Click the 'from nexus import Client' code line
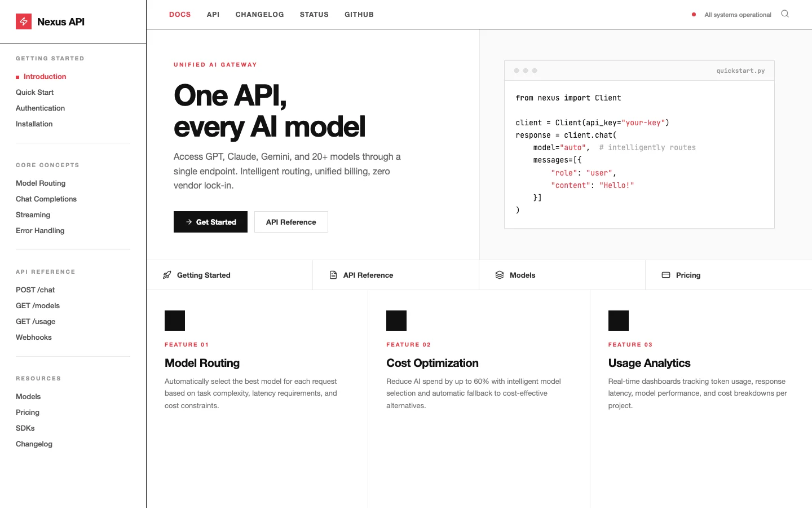This screenshot has width=812, height=508. coord(568,98)
